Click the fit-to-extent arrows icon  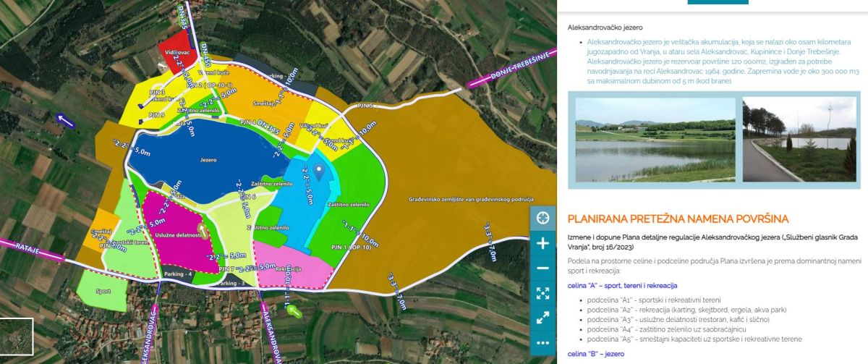[543, 293]
